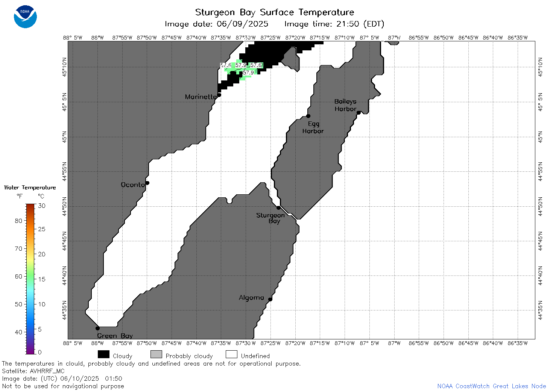The width and height of the screenshot is (550, 392).
Task: Click the 40 °F value on the scale
Action: [18, 332]
